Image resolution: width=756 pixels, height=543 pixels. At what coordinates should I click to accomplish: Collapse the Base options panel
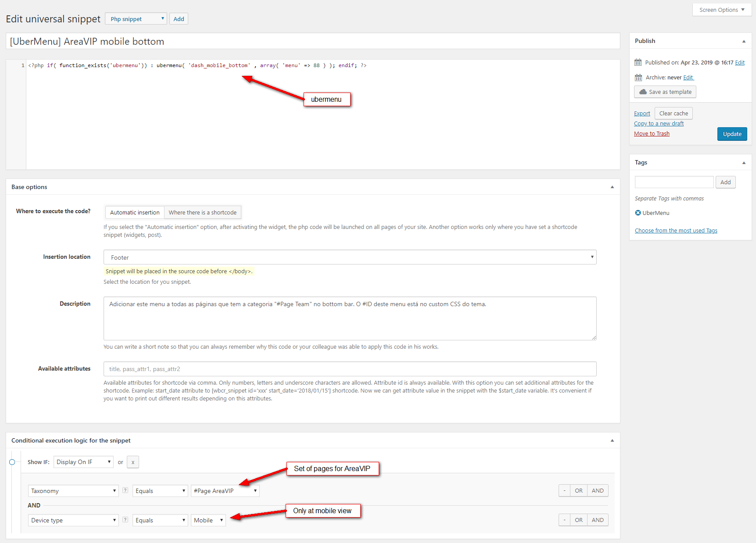[x=612, y=187]
